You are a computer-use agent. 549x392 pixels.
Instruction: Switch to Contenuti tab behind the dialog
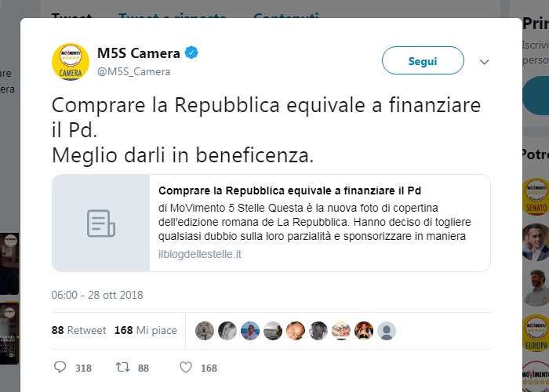coord(286,16)
